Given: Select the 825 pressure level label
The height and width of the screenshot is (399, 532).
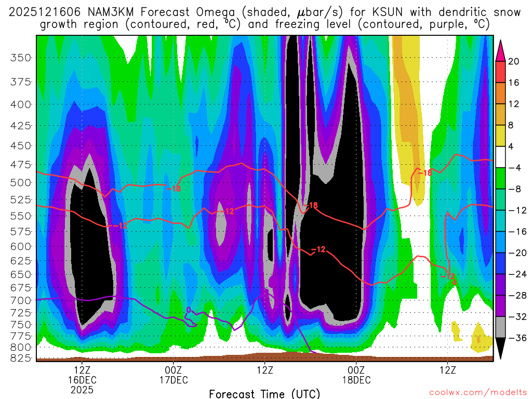Looking at the screenshot, I should [21, 358].
